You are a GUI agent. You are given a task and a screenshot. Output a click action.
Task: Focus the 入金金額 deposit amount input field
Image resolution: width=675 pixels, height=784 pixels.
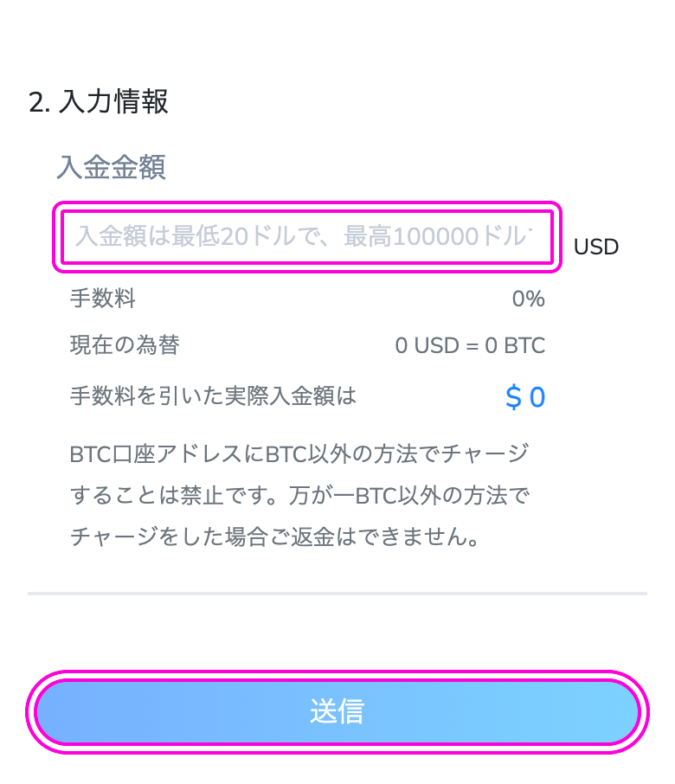pyautogui.click(x=307, y=236)
